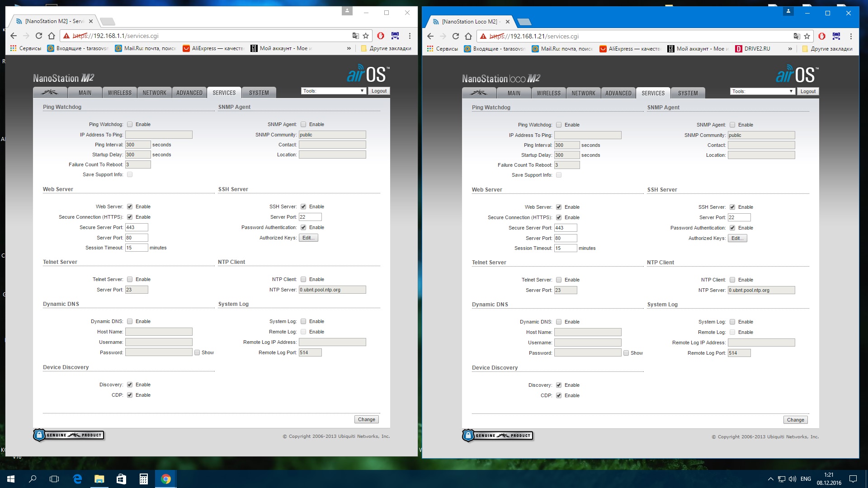Click Opera extension icon in left browser
The height and width of the screenshot is (488, 868).
point(381,36)
